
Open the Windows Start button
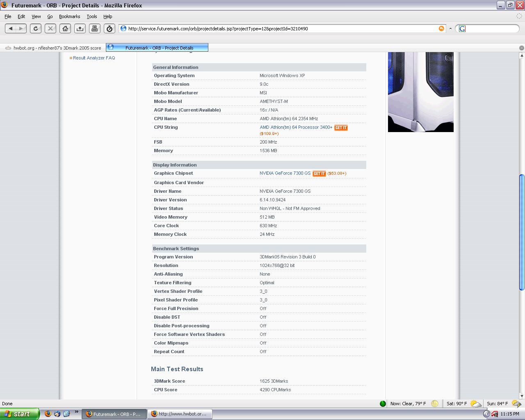[20, 414]
